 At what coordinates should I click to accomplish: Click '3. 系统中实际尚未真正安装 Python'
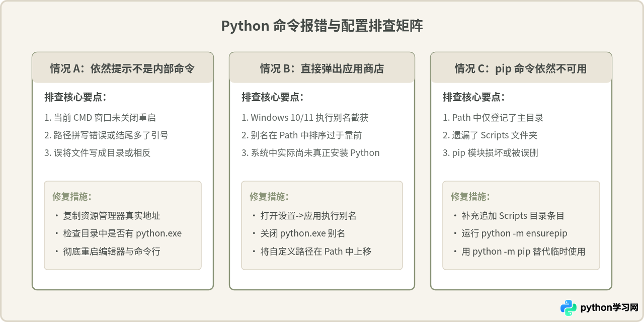[310, 153]
